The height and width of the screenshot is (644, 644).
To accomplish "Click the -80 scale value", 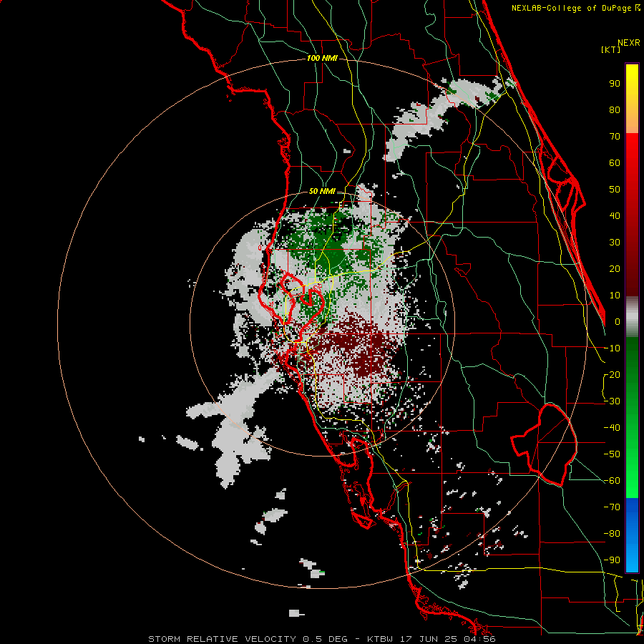I will (x=612, y=534).
